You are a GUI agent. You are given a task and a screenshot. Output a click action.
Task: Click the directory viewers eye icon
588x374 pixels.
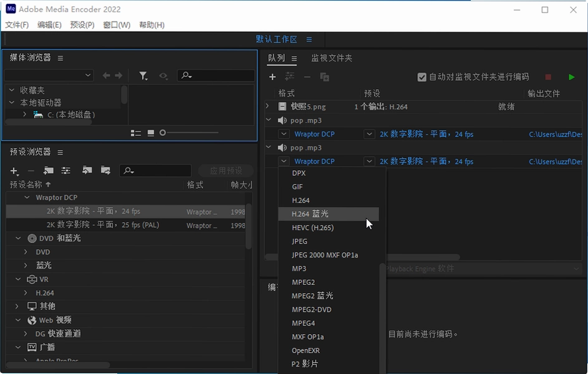[163, 75]
